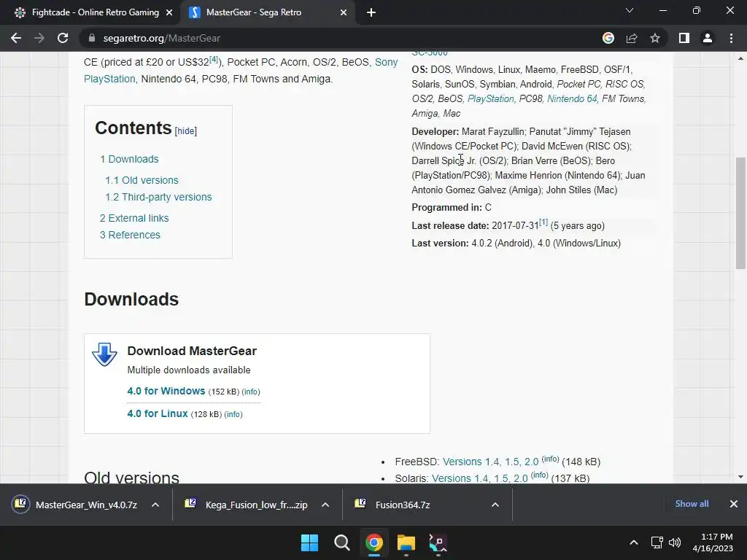Image resolution: width=747 pixels, height=560 pixels.
Task: Hide the Contents table
Action: point(186,131)
